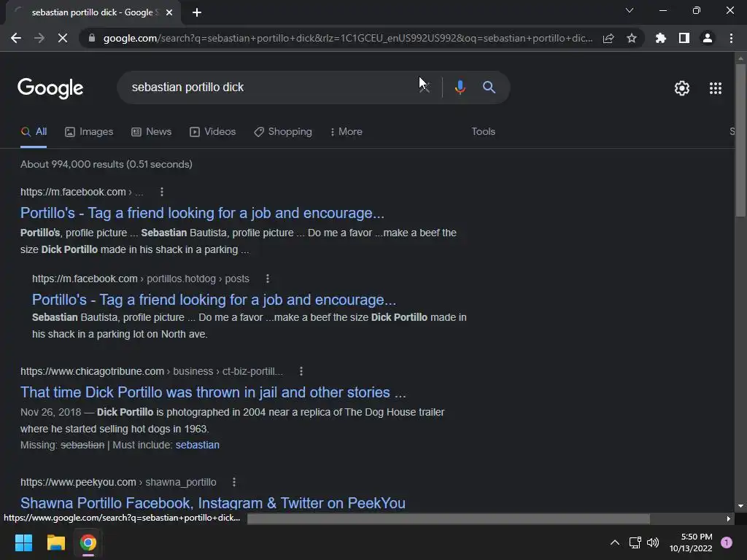Click the address bar URL
The image size is (747, 560).
coord(348,38)
